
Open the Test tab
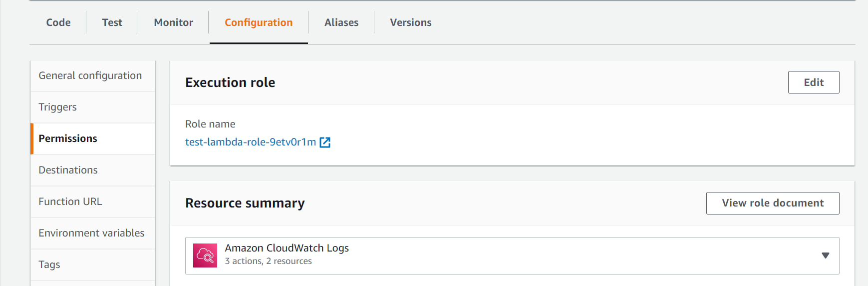(112, 22)
